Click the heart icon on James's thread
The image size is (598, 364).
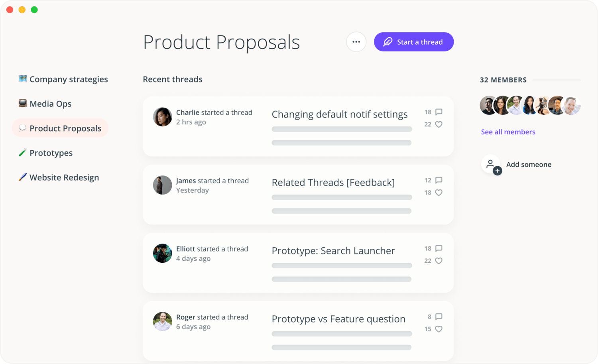(x=439, y=193)
